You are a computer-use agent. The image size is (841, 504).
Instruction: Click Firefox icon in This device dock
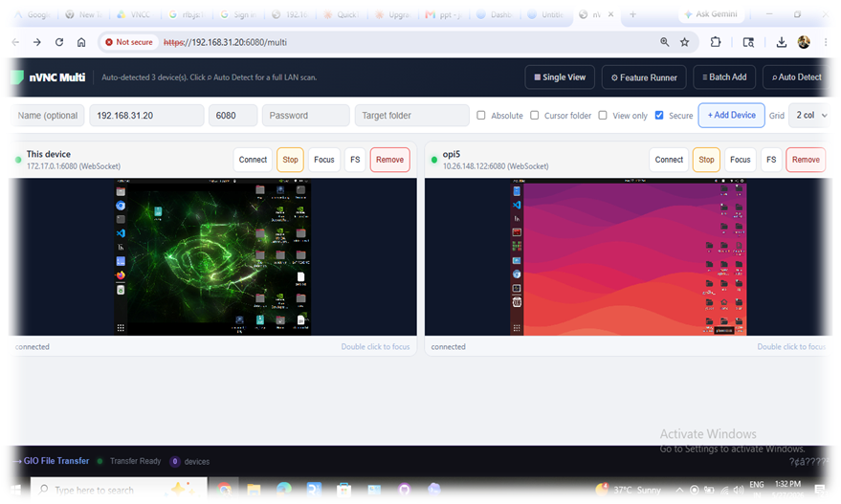pyautogui.click(x=121, y=275)
